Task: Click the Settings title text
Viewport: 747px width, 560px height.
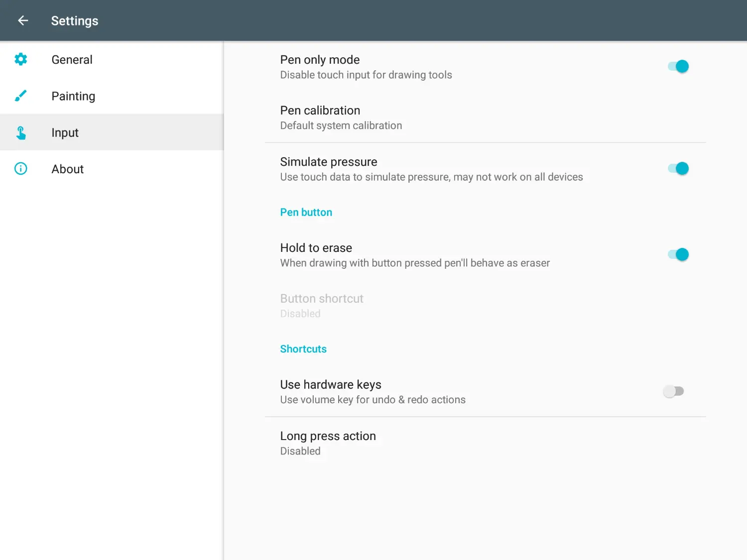Action: [x=75, y=21]
